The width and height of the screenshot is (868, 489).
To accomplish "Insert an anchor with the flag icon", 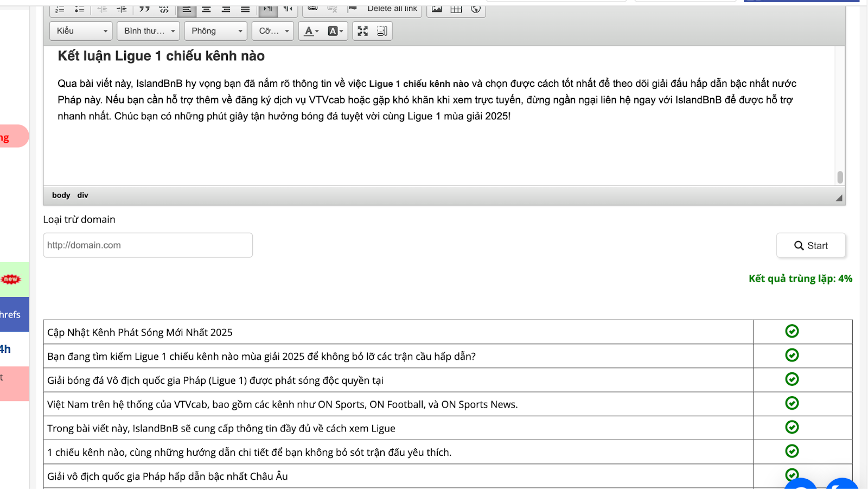I will coord(352,9).
